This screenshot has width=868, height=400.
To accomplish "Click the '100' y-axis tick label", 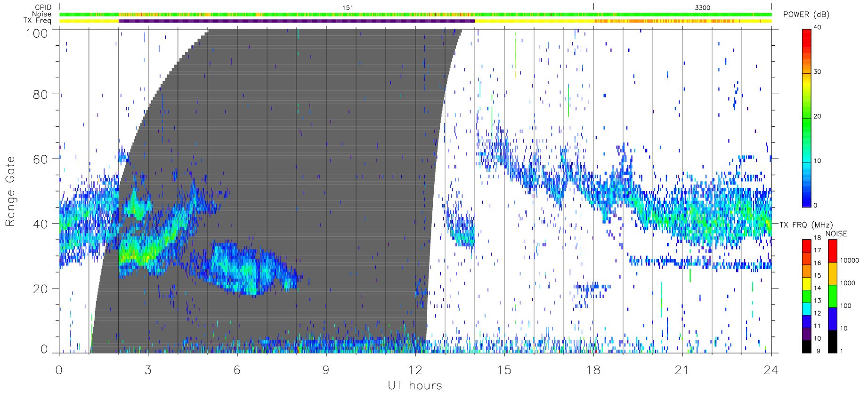I will (x=37, y=33).
